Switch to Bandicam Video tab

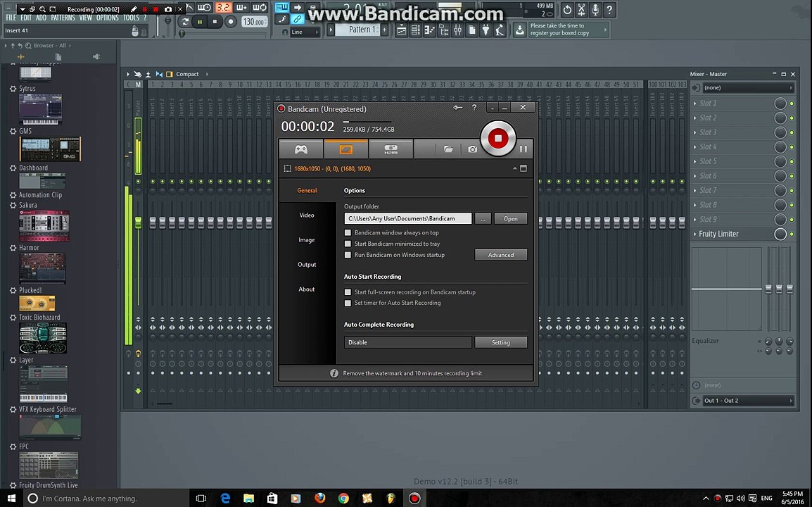coord(307,215)
